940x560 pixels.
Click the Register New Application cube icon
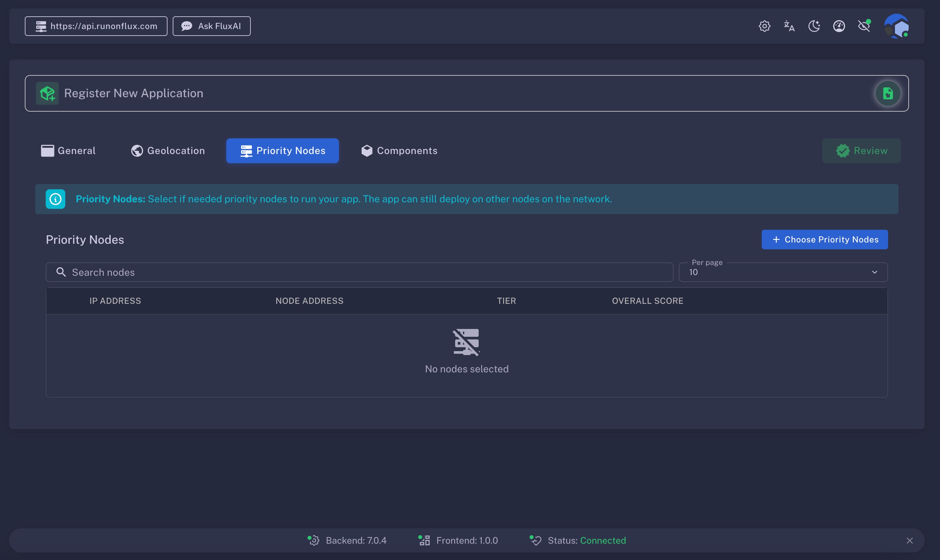47,93
